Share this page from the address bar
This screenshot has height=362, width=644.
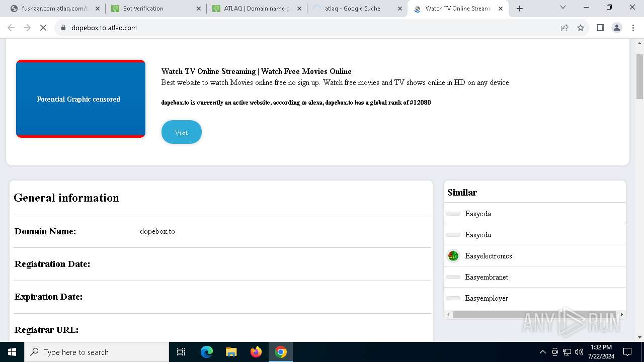(x=565, y=28)
